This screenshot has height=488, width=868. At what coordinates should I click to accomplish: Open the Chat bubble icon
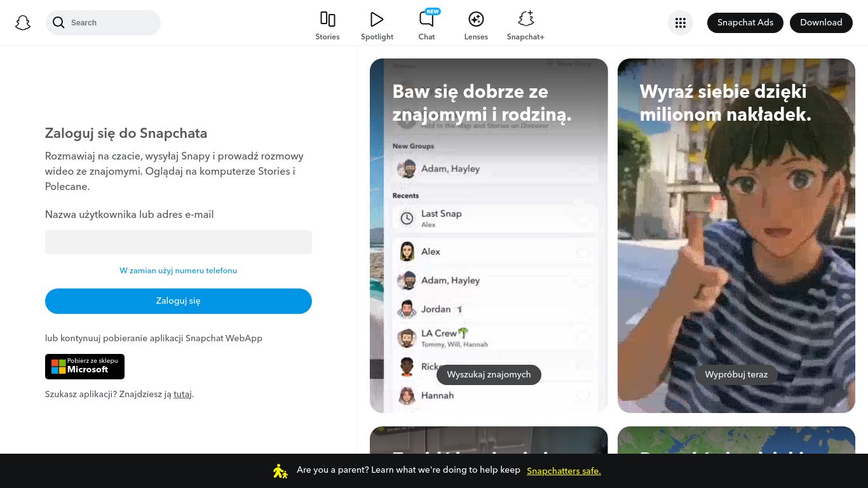tap(426, 19)
